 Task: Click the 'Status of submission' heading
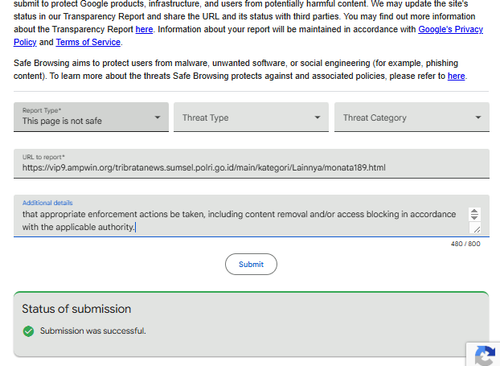[76, 309]
